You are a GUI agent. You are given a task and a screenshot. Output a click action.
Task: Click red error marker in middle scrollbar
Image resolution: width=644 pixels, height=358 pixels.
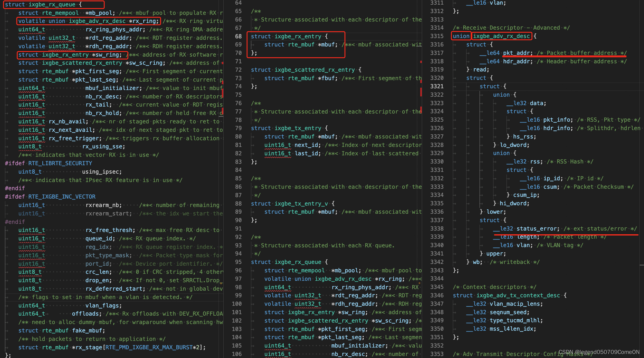point(421,91)
